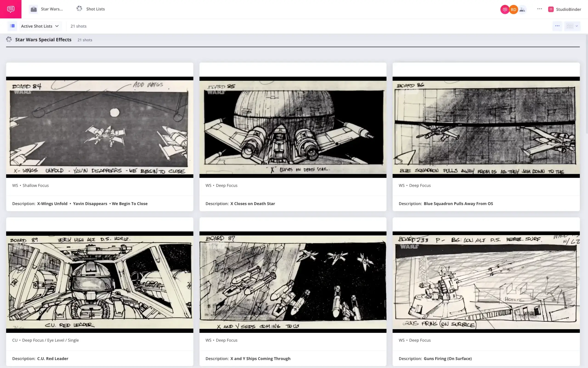Click the page vertical scrollbar
Screen dimensions: 588x368
pyautogui.click(x=587, y=84)
